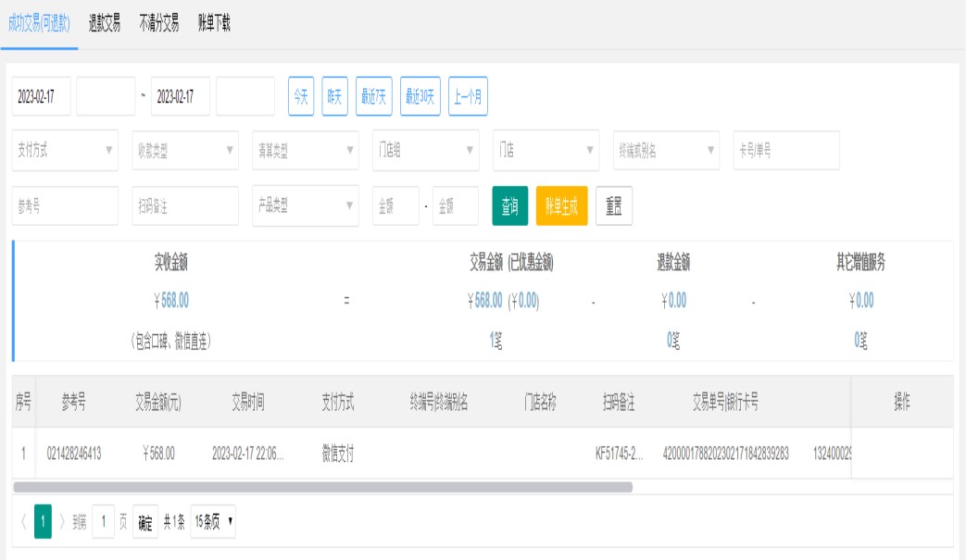Open the 15条/页 page size dropdown

pyautogui.click(x=214, y=522)
